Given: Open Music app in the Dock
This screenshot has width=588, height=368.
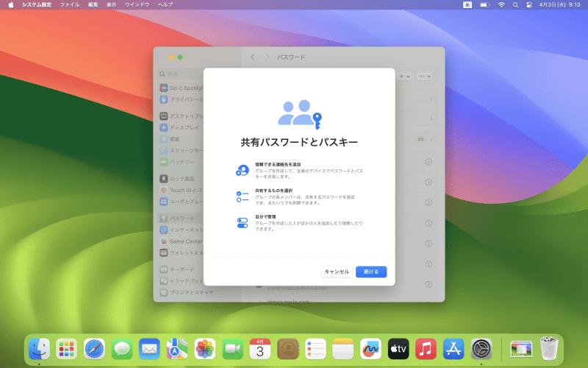Looking at the screenshot, I should pos(426,349).
